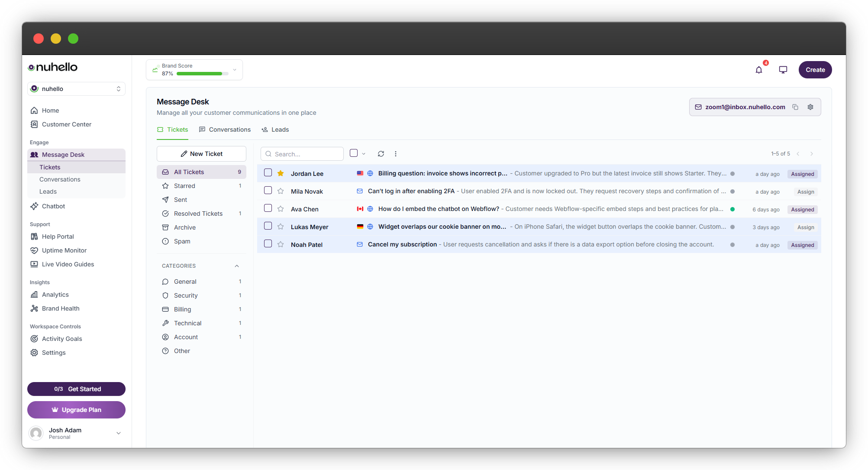Refresh the ticket list

click(381, 154)
